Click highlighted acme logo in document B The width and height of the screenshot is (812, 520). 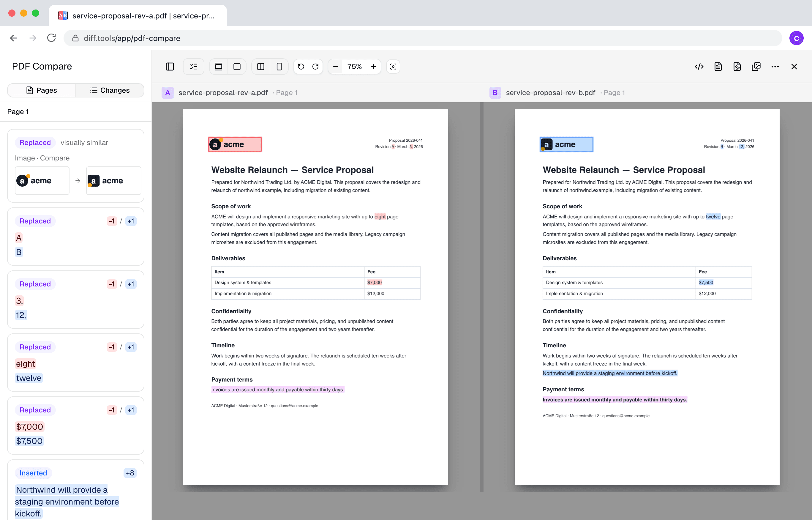tap(566, 144)
